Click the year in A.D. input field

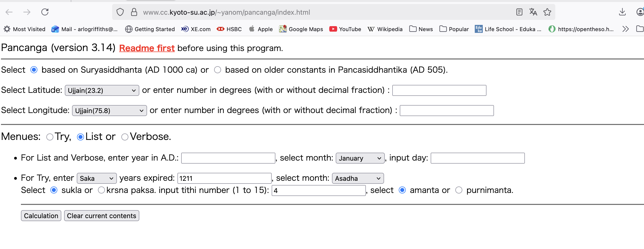(228, 158)
